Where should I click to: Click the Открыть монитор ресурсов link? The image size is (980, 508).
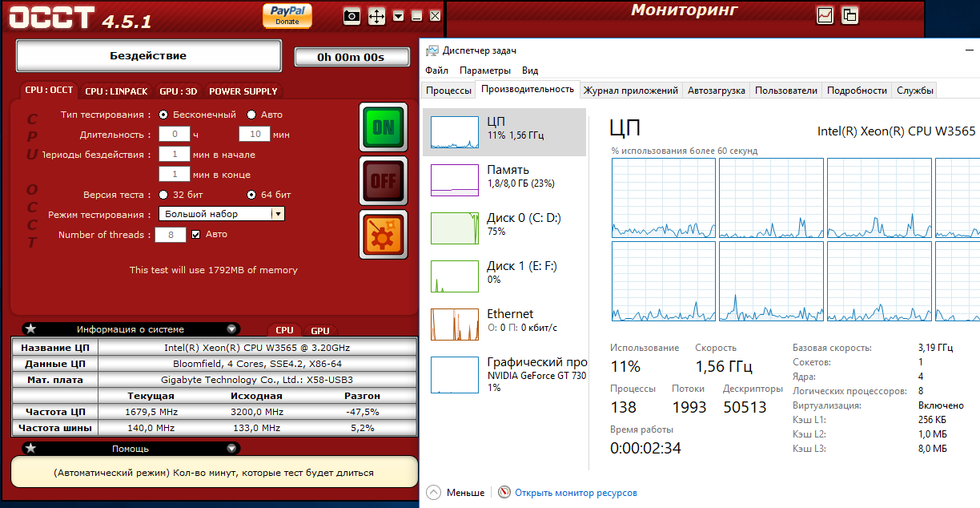tap(576, 493)
